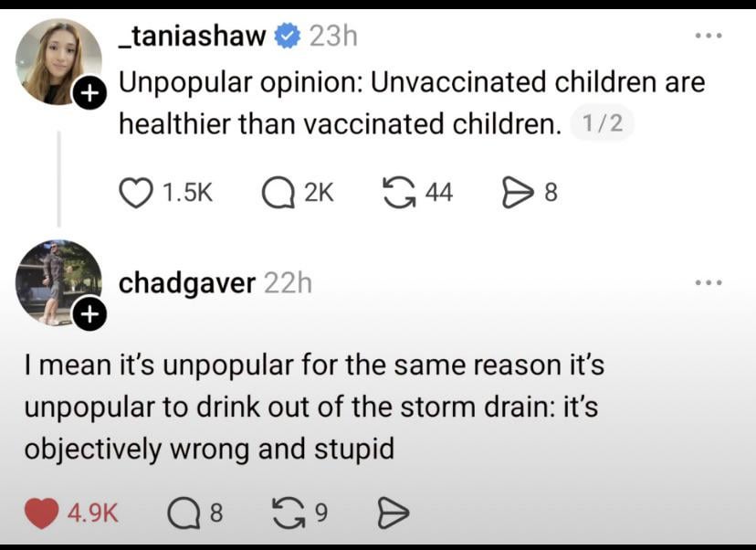
Task: Open more options menu for chadgaver reply
Action: click(707, 283)
